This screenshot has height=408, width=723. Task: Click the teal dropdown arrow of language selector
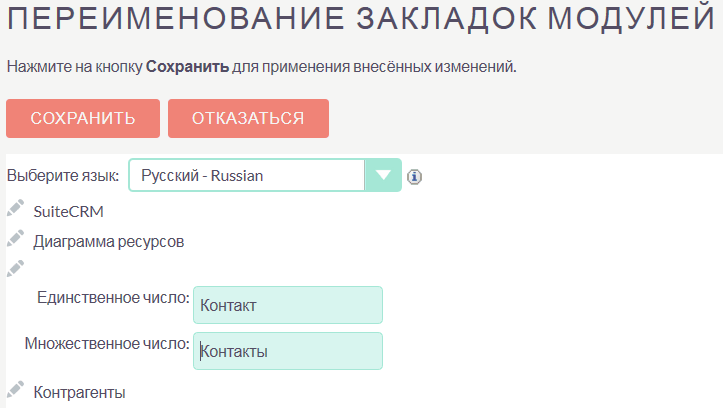coord(383,175)
